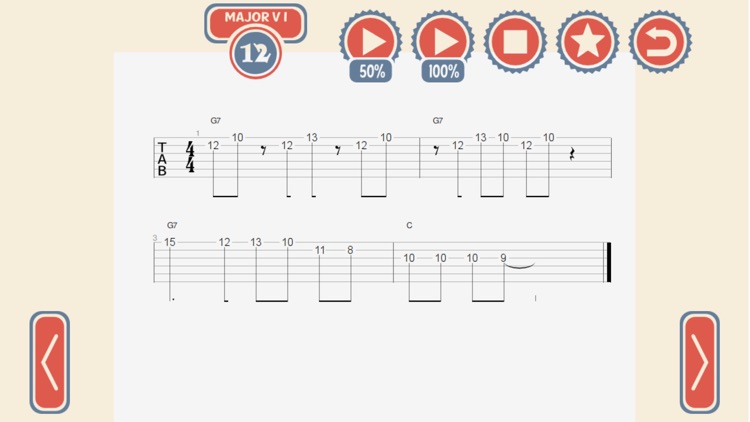This screenshot has height=422, width=750.
Task: Click the 50% speed label
Action: (x=371, y=72)
